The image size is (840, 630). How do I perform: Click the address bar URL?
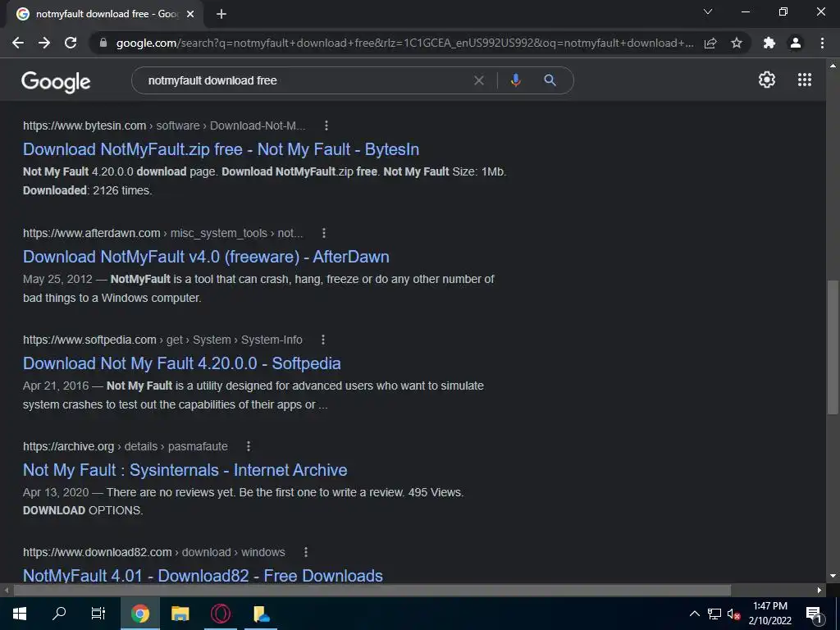(x=404, y=43)
